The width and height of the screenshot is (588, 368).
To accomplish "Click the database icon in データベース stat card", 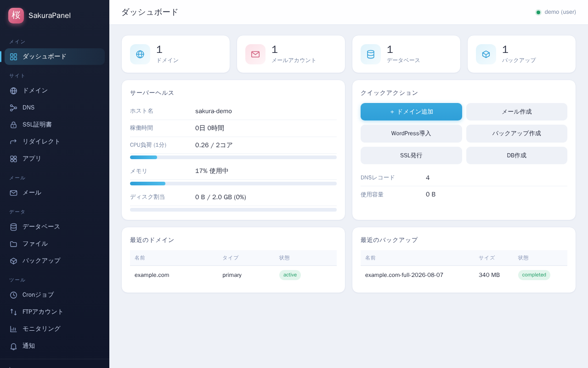I will 371,54.
